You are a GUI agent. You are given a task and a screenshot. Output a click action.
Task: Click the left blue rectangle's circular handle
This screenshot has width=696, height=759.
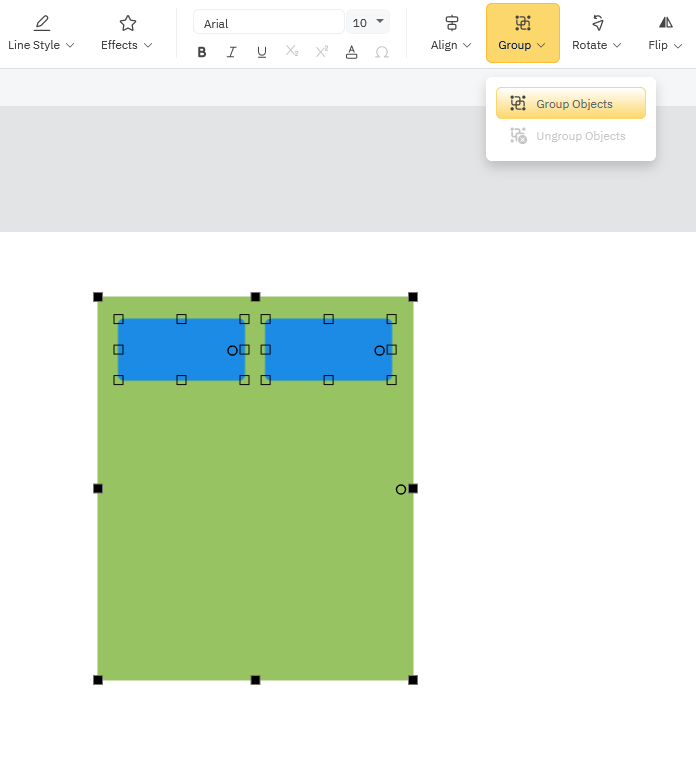pos(232,350)
